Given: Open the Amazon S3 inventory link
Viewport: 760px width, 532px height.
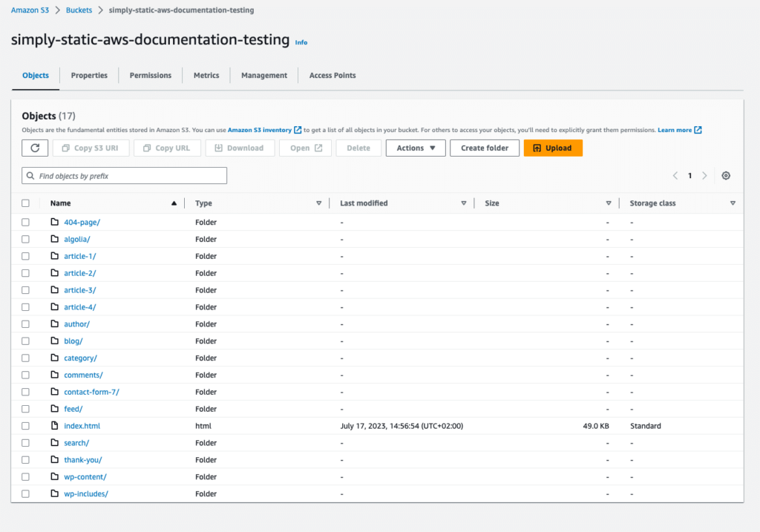Looking at the screenshot, I should 260,130.
